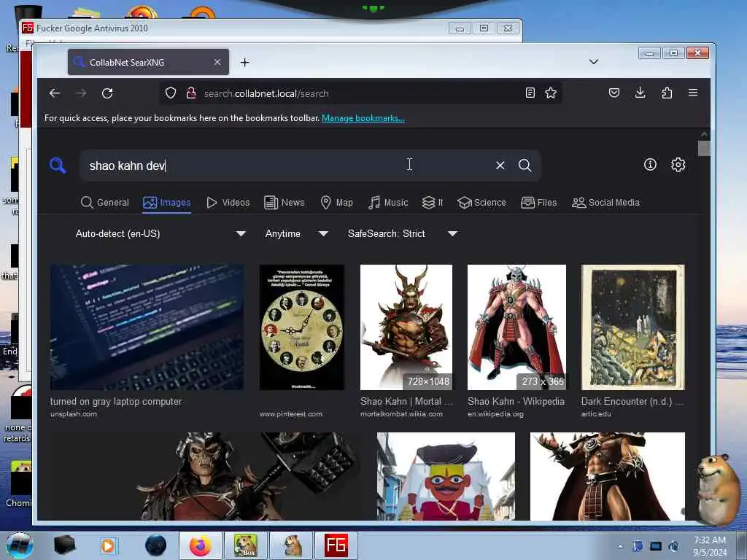747x560 pixels.
Task: Close the CollabNet SearXNG tab
Action: click(x=217, y=63)
